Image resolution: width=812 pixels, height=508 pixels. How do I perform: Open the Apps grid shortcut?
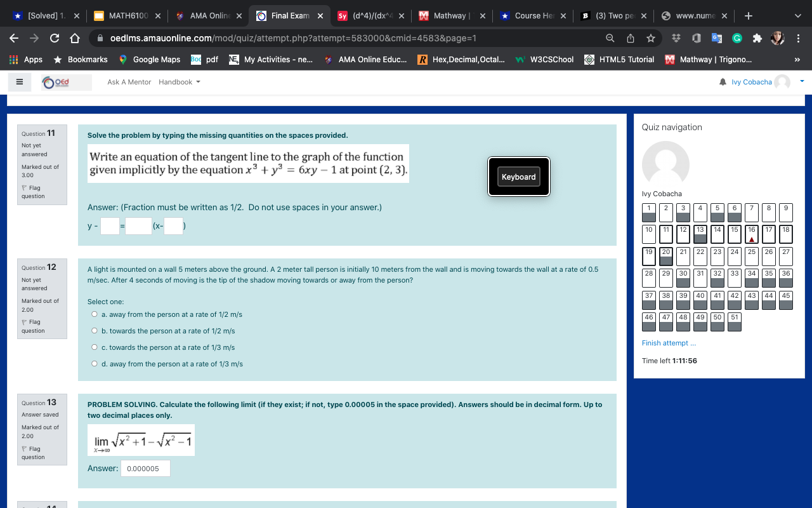(25, 59)
